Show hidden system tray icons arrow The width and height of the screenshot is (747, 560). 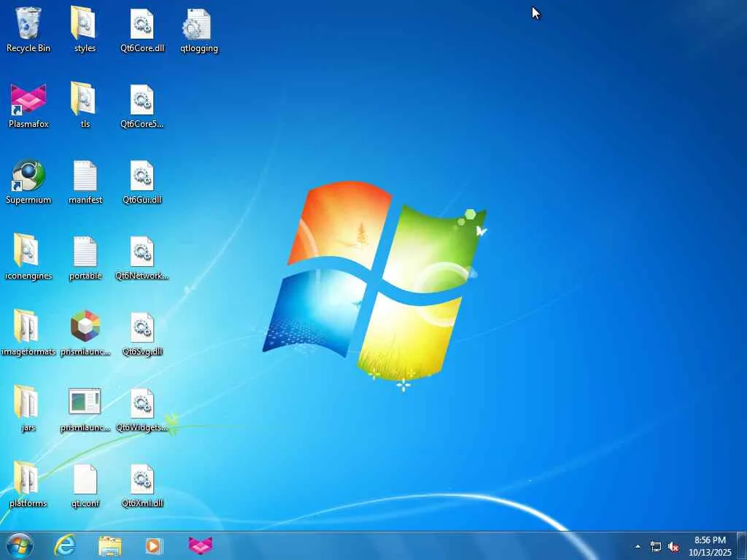coord(638,547)
